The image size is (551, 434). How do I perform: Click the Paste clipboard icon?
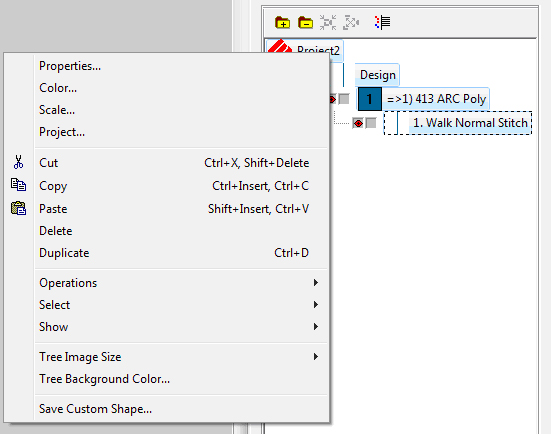click(18, 208)
